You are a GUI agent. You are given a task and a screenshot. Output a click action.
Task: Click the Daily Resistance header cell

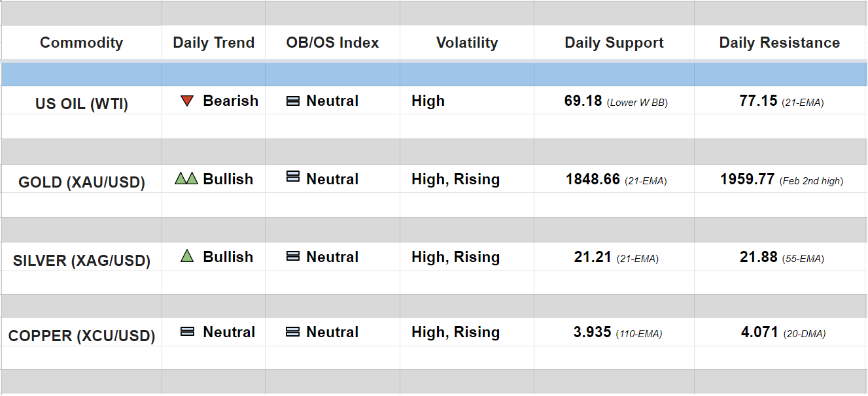pos(780,43)
